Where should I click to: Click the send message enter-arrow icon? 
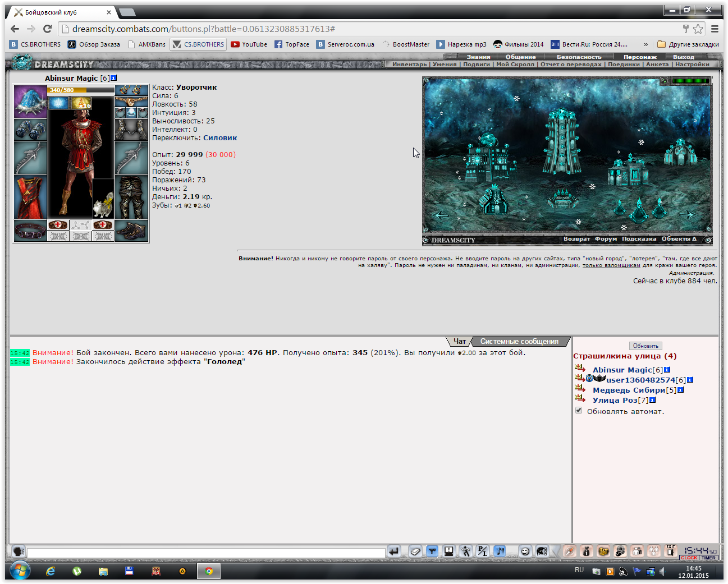[x=394, y=551]
